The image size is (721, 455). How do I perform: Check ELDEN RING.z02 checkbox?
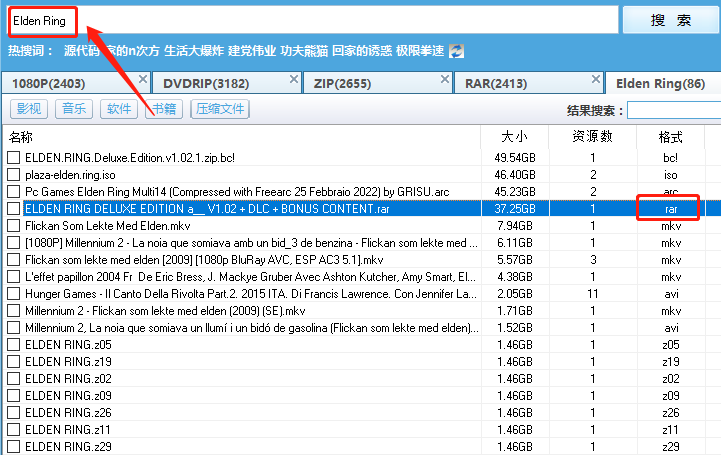point(14,379)
